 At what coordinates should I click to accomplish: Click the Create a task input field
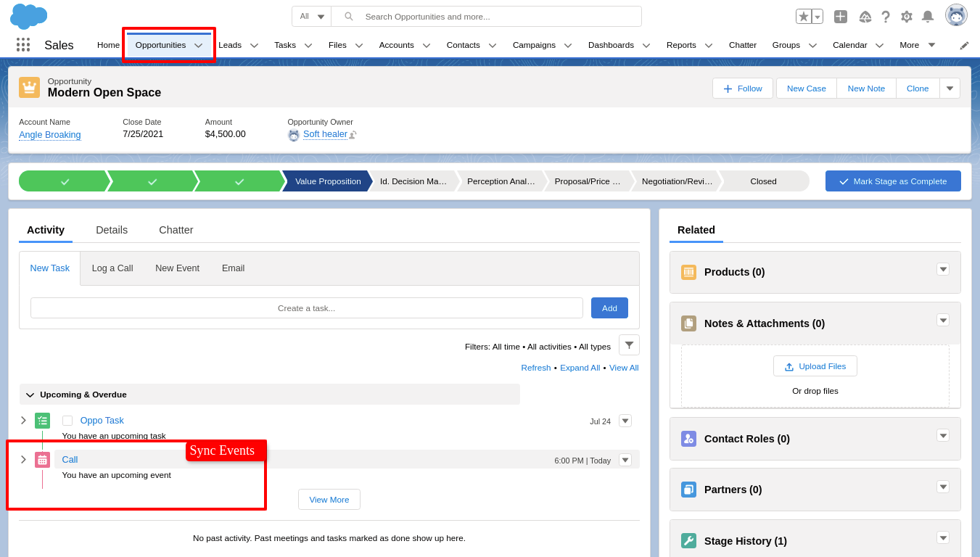pos(307,308)
